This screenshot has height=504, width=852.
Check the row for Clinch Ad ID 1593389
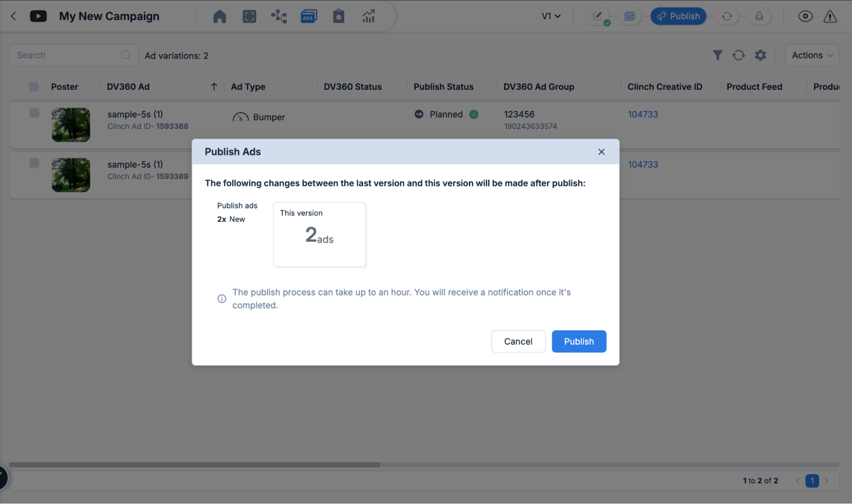(x=34, y=163)
